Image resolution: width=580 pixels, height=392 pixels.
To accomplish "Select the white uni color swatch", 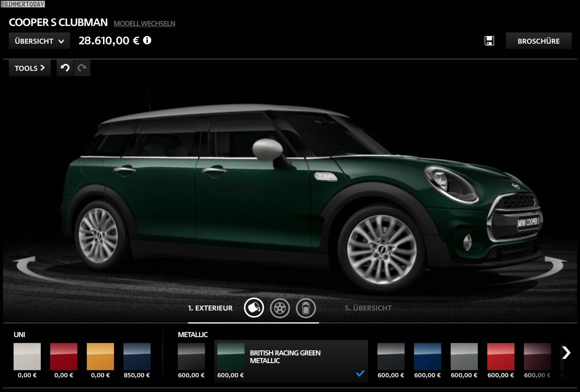I will (27, 356).
